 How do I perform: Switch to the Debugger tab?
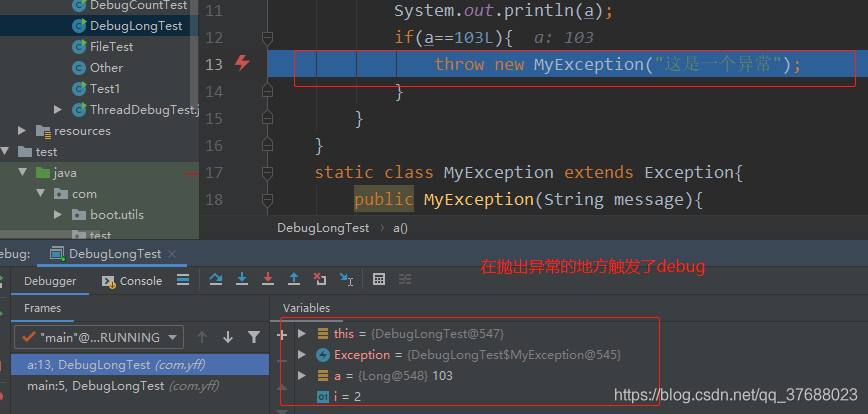click(x=50, y=281)
